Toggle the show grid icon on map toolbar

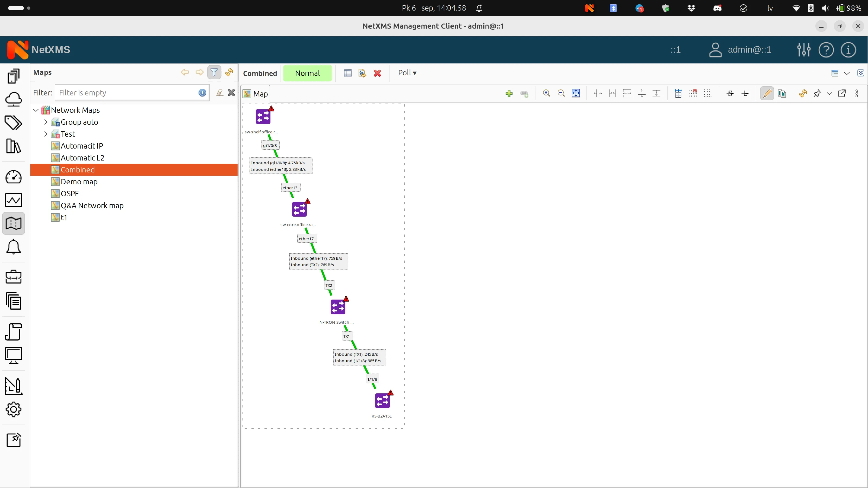708,94
